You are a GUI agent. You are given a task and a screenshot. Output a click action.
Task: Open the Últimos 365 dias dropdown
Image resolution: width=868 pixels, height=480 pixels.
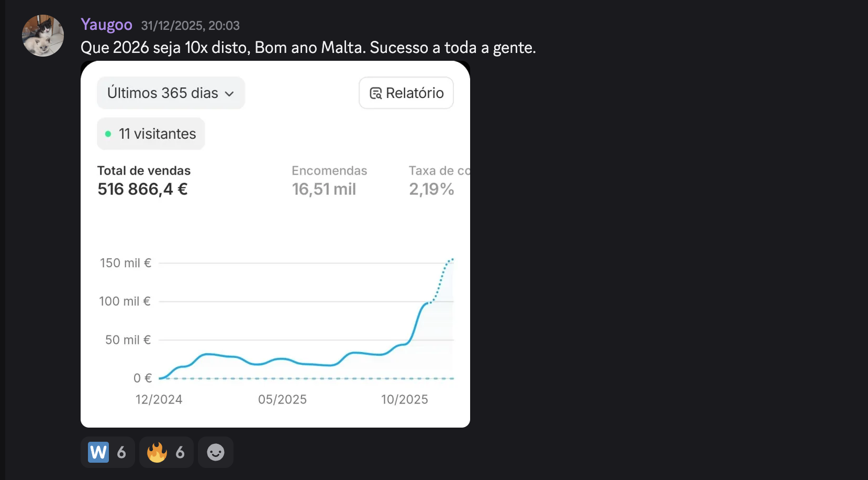pos(171,93)
